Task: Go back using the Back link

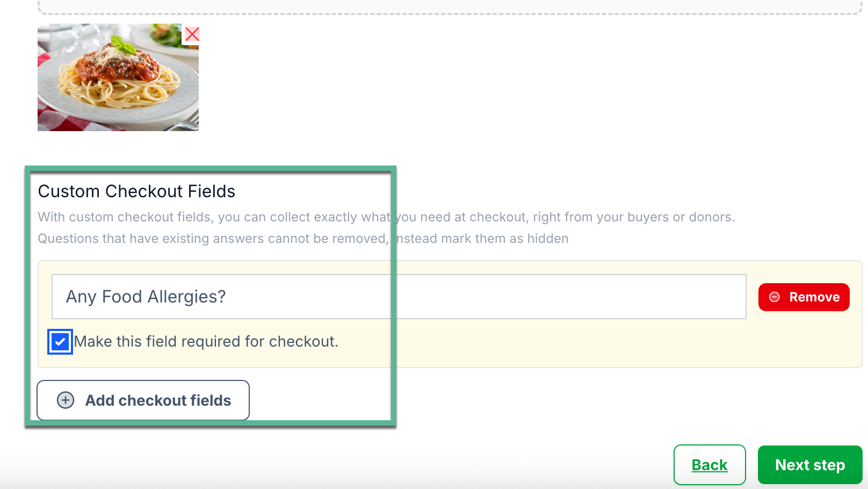Action: pos(710,465)
